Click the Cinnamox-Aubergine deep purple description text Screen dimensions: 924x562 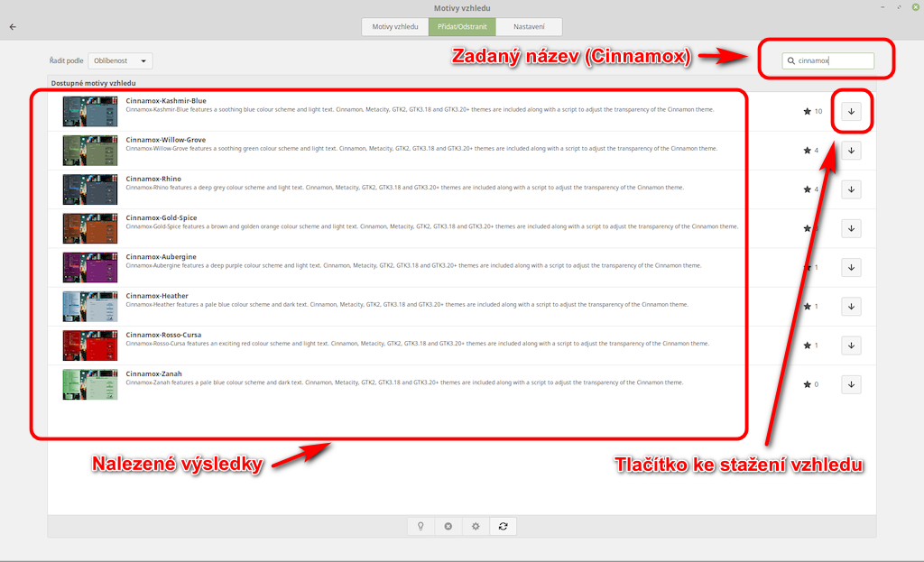point(413,266)
